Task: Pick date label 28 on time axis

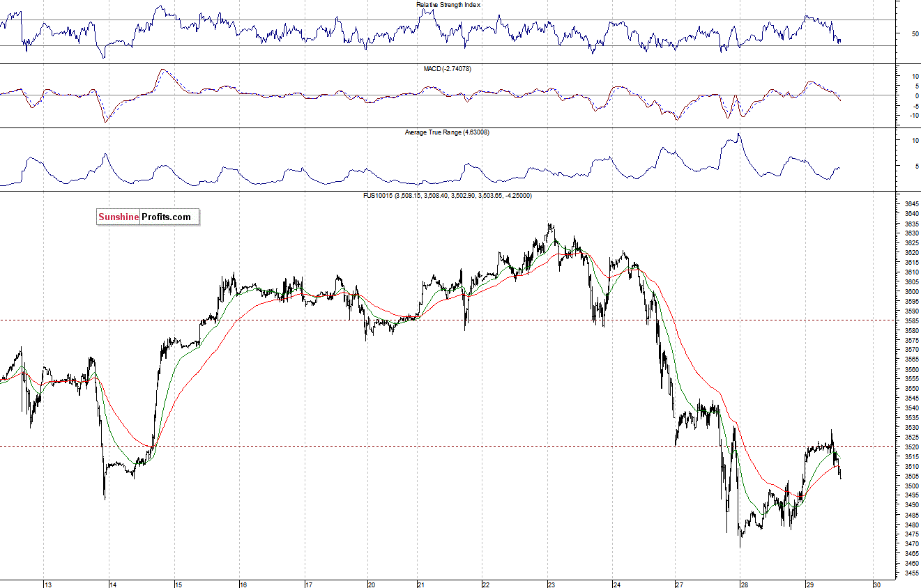Action: pos(745,584)
